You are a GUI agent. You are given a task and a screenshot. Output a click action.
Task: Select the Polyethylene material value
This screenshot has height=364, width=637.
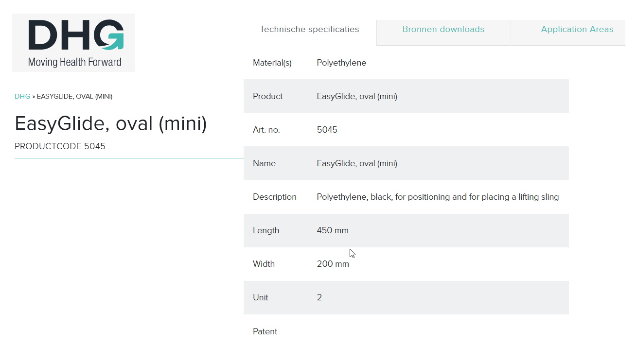(341, 63)
